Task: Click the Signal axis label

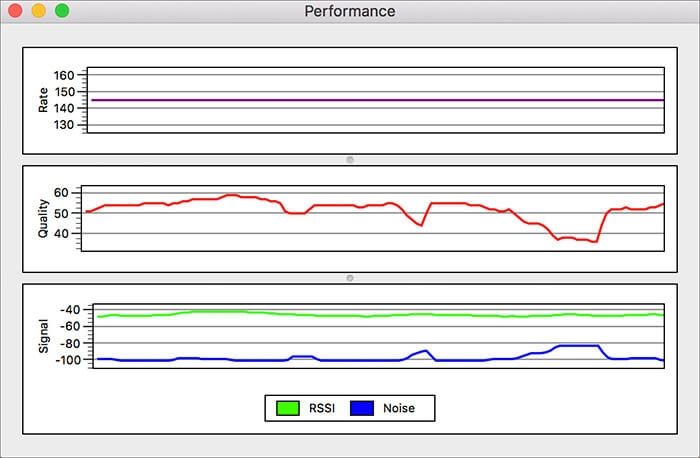Action: [x=43, y=336]
